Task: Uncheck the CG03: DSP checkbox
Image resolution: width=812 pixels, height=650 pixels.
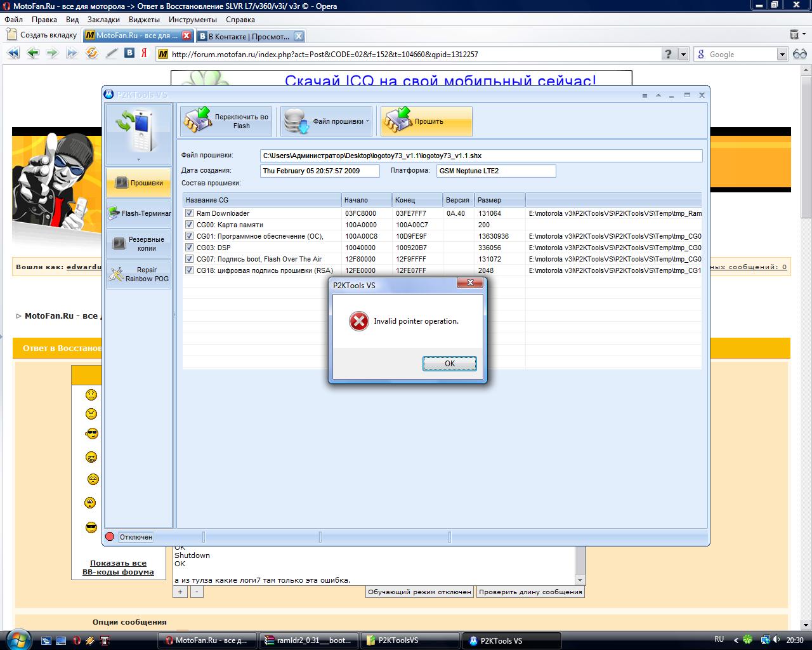Action: (x=189, y=248)
